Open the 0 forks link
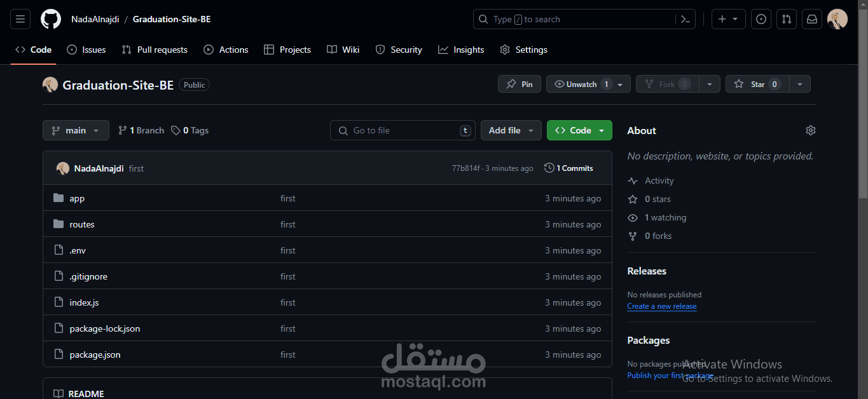 click(x=658, y=236)
